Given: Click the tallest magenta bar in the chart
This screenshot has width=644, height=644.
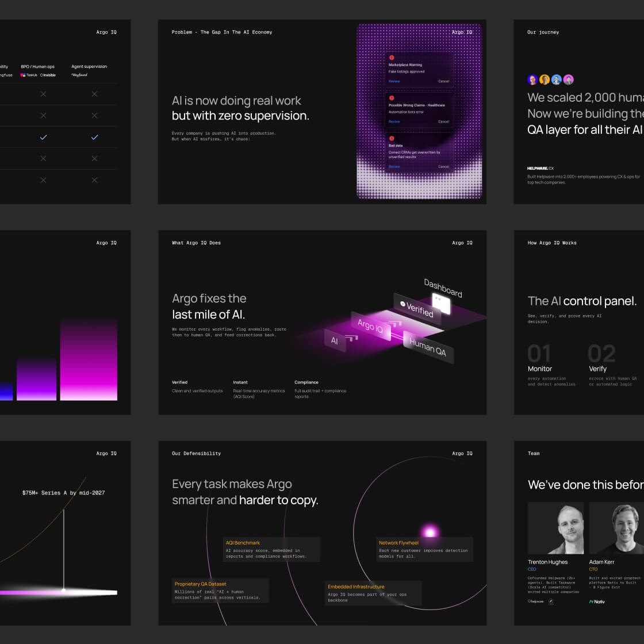Looking at the screenshot, I should coord(89,359).
